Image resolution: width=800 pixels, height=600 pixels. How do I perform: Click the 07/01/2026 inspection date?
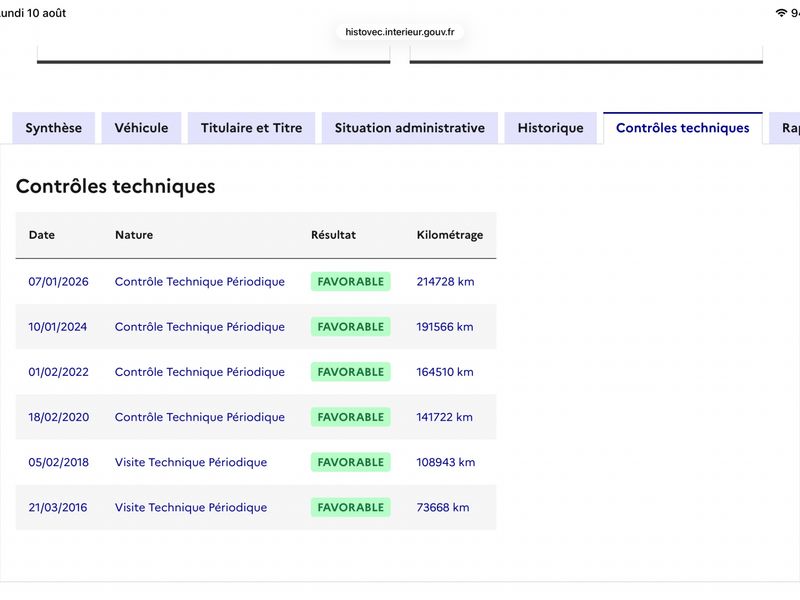point(58,282)
